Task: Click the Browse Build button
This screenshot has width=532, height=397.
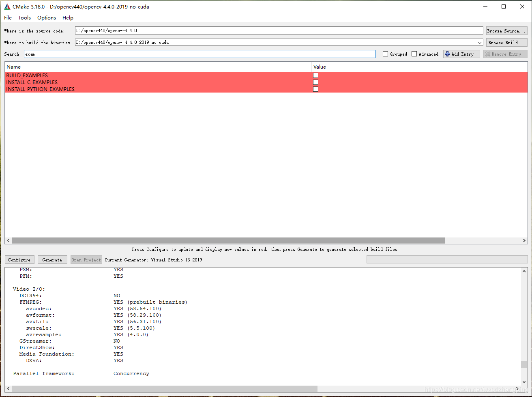Action: pos(507,43)
